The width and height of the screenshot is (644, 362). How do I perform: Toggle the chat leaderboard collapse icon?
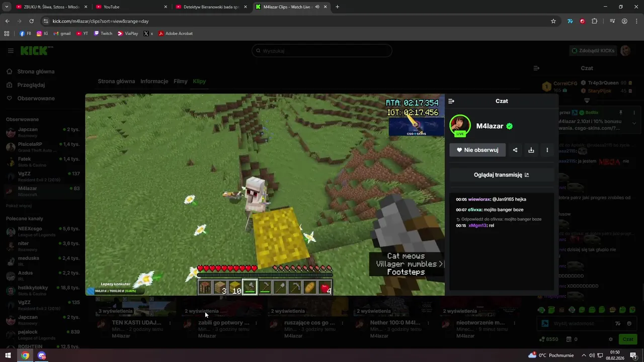(x=587, y=101)
